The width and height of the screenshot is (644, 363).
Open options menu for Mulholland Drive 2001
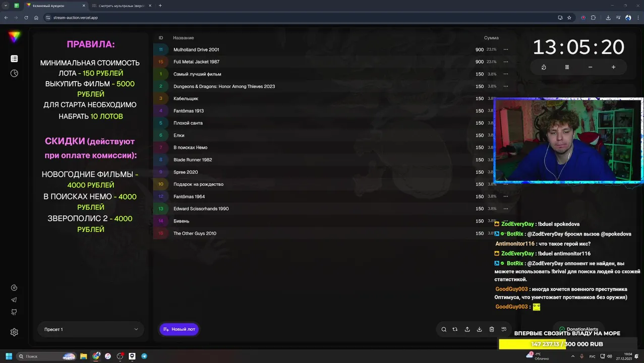coord(506,49)
